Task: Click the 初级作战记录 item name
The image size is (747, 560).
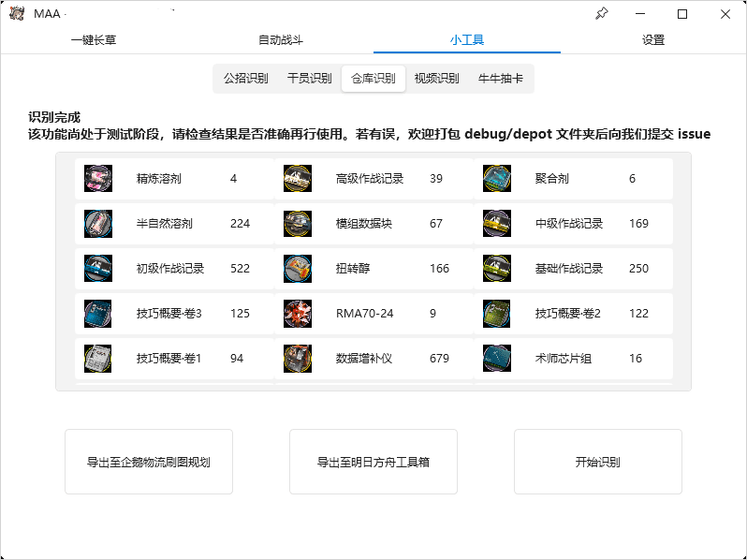Action: (170, 269)
